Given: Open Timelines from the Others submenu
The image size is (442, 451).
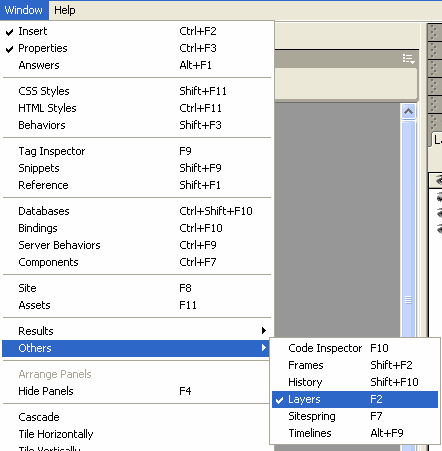Looking at the screenshot, I should pyautogui.click(x=355, y=433).
